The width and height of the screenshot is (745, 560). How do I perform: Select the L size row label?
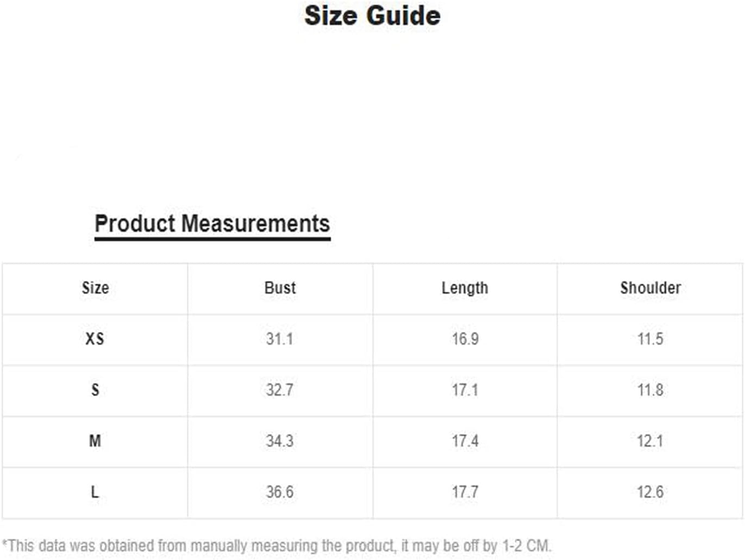pyautogui.click(x=95, y=492)
